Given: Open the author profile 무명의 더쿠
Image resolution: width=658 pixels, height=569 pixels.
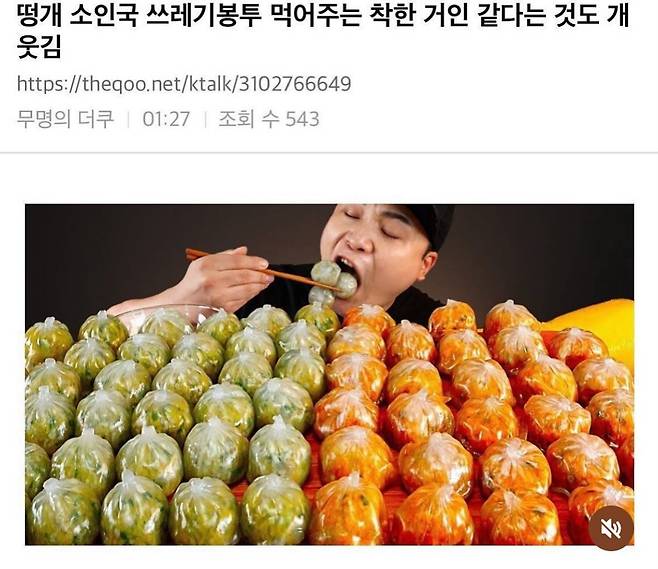Looking at the screenshot, I should (65, 119).
